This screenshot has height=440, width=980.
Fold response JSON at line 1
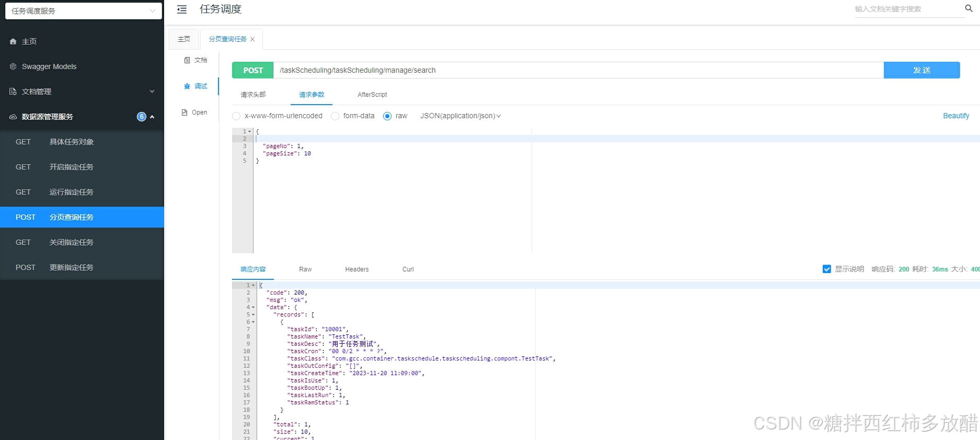click(x=253, y=285)
